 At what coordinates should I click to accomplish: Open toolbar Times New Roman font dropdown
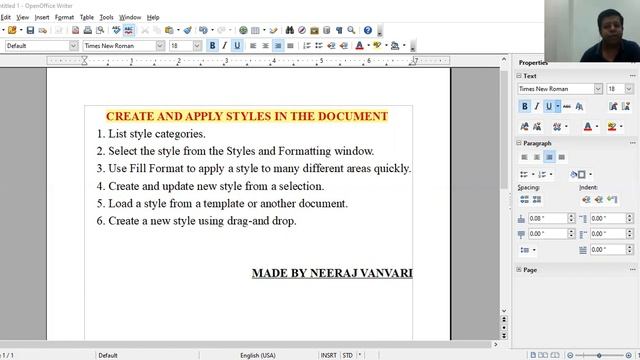[x=160, y=46]
